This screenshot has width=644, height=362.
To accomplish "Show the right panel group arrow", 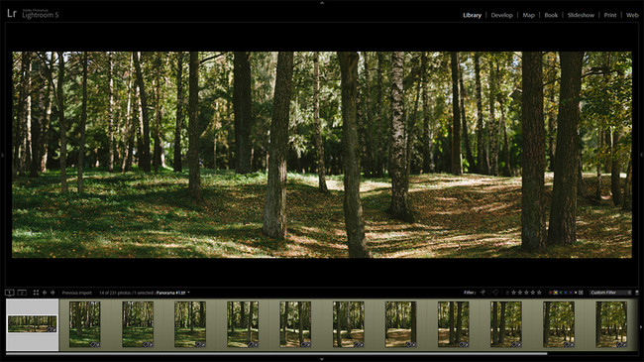I will pyautogui.click(x=642, y=155).
